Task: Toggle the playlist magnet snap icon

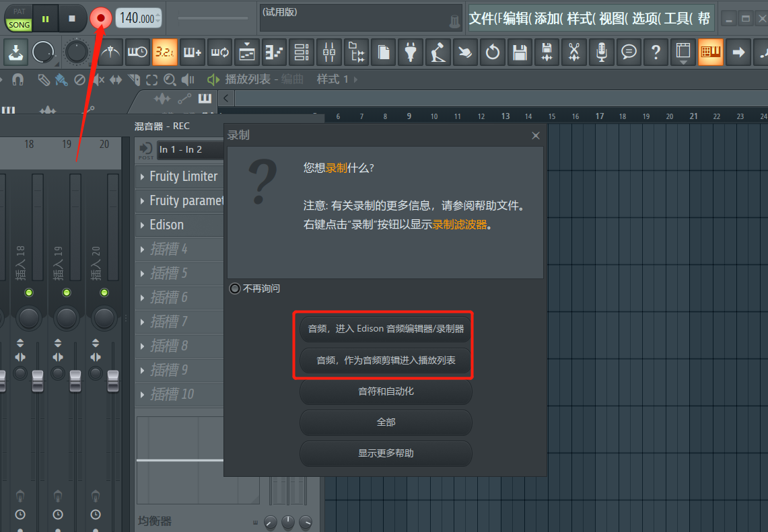Action: tap(18, 79)
